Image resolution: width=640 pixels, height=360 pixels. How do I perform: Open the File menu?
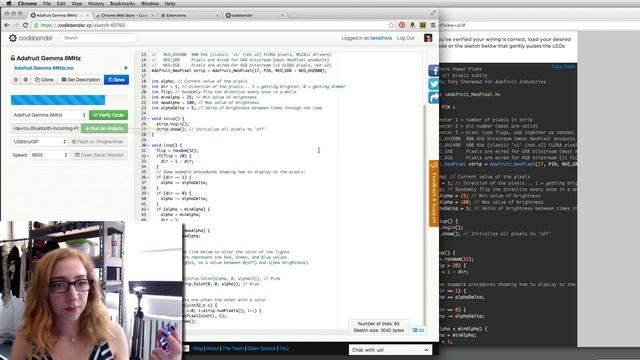point(47,4)
